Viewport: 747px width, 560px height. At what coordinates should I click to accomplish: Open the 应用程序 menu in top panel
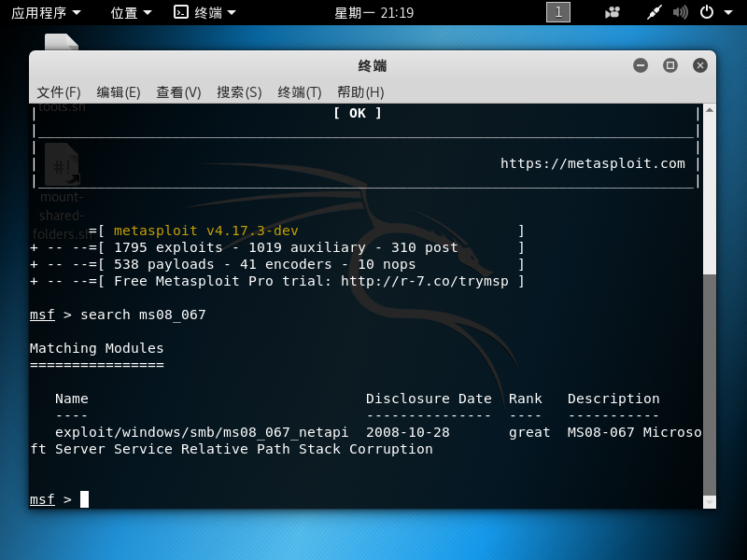(46, 13)
